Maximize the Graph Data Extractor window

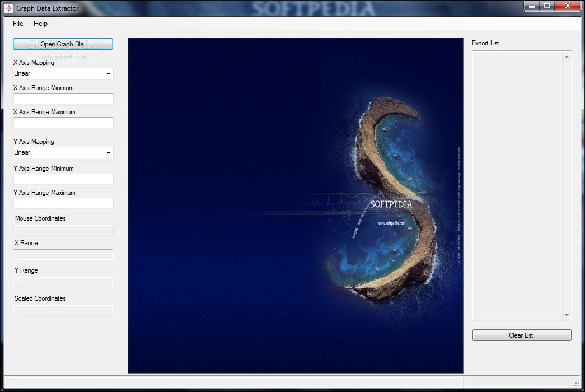point(547,6)
